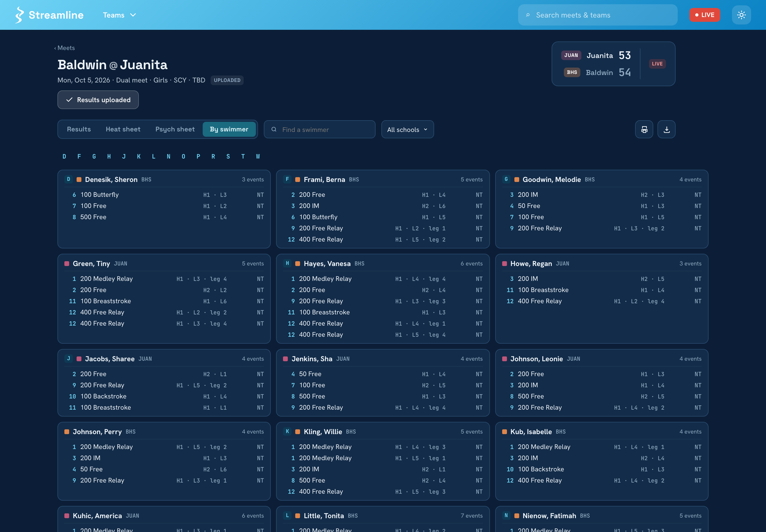Open the Teams dropdown menu

coord(119,15)
